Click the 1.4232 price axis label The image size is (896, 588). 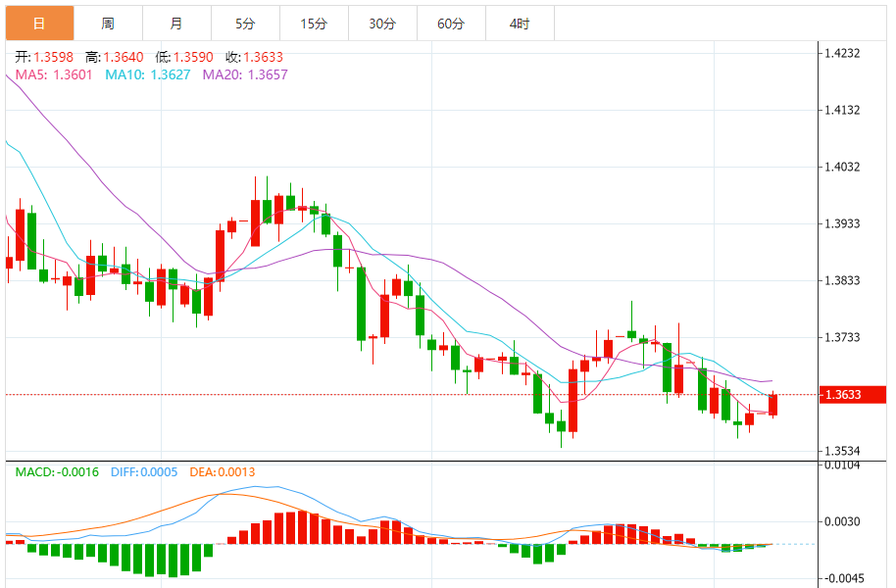click(x=842, y=53)
